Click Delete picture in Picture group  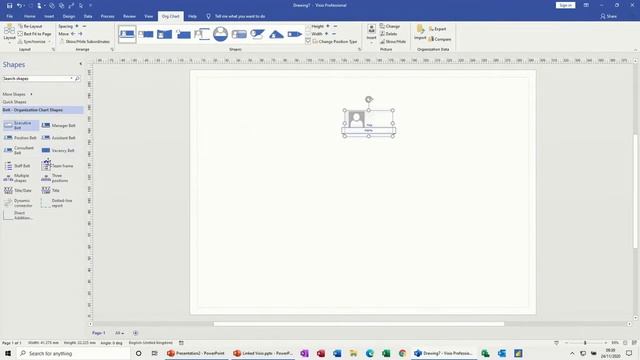pyautogui.click(x=389, y=34)
